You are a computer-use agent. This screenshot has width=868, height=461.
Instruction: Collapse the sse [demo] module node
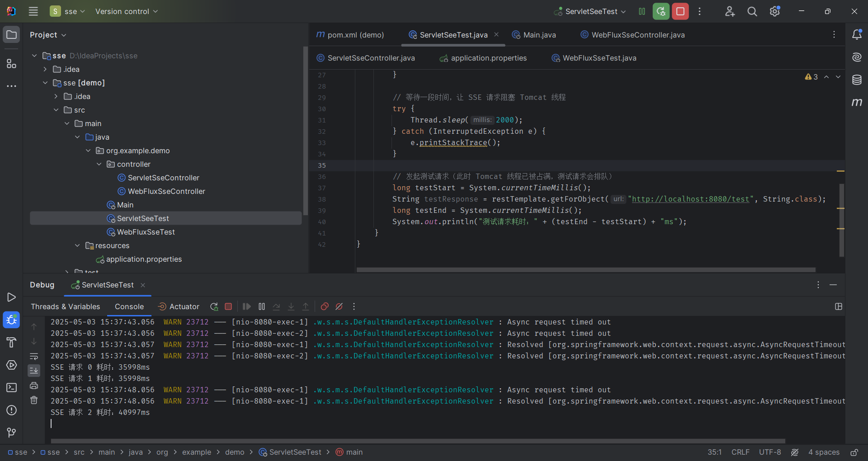(x=45, y=83)
